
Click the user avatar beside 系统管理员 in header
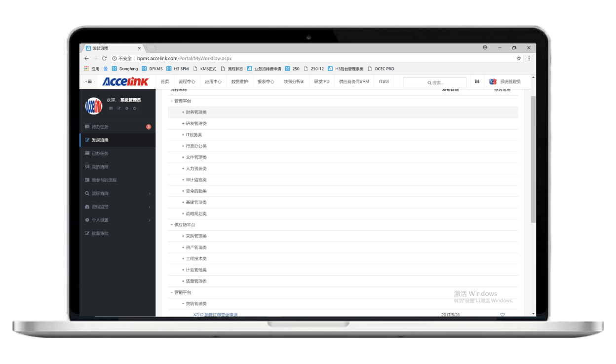[x=493, y=82]
